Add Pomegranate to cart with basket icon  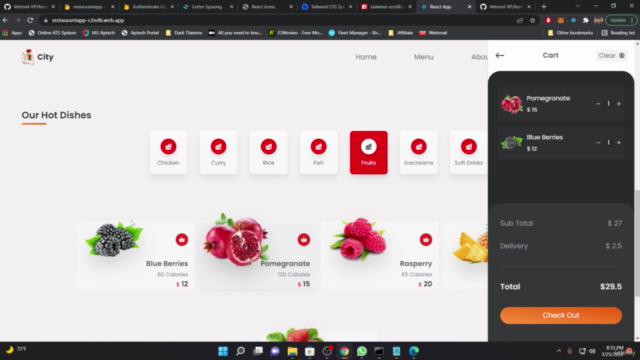[x=304, y=240]
